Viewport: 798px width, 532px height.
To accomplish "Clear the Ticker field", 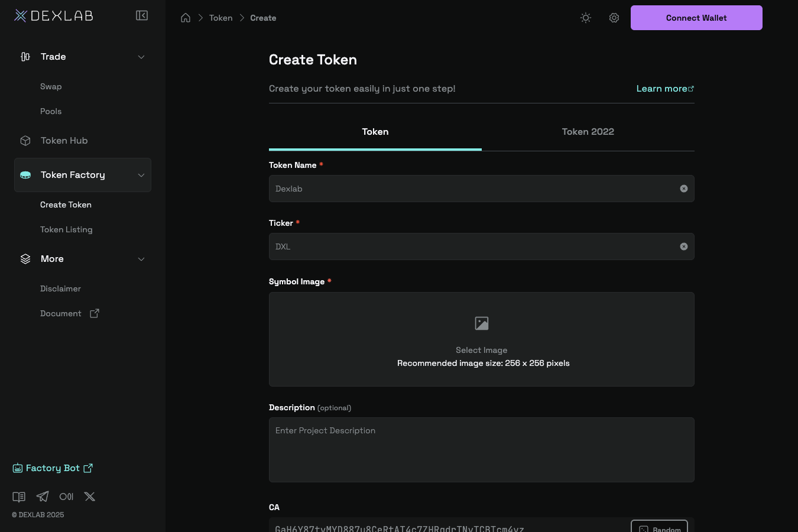I will click(x=684, y=246).
